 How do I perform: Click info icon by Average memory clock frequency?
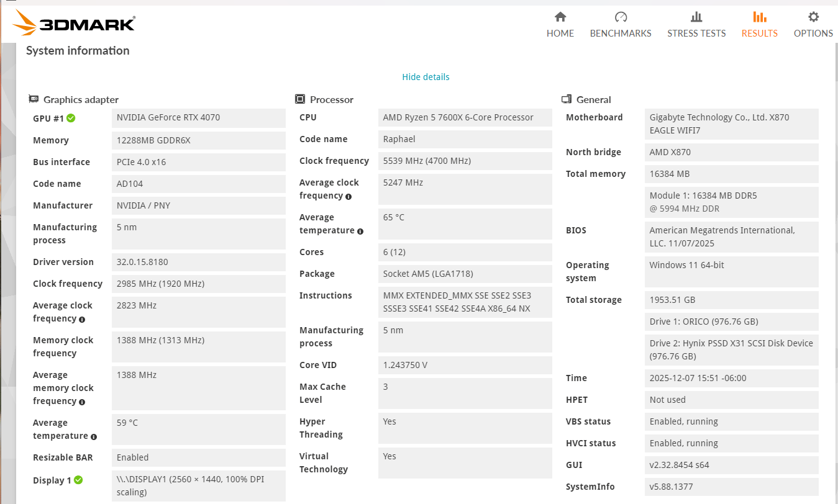click(x=82, y=402)
